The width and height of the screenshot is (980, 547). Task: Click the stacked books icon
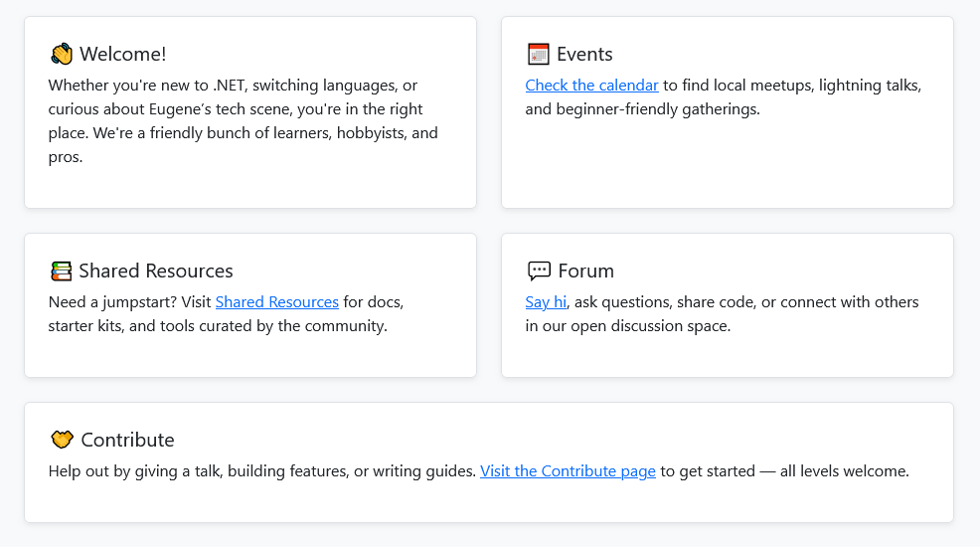[62, 271]
